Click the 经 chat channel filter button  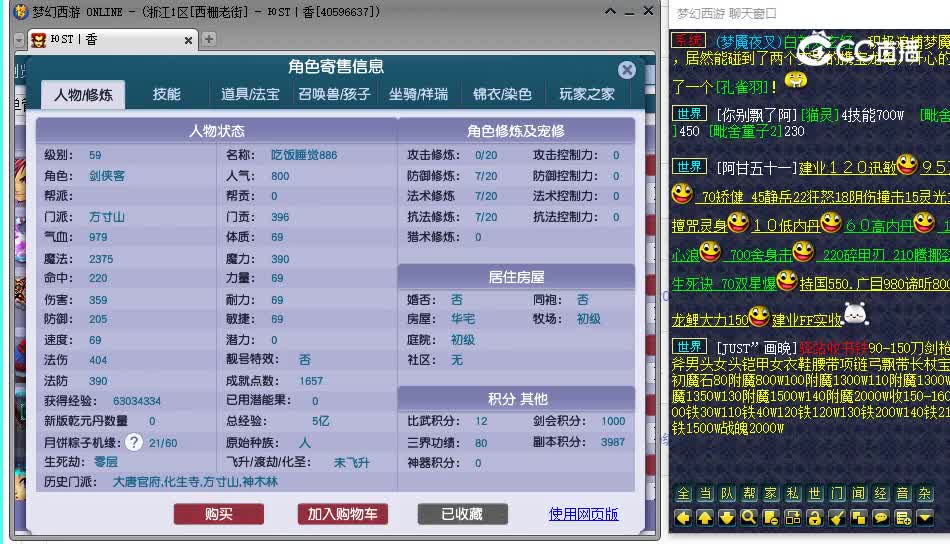881,494
